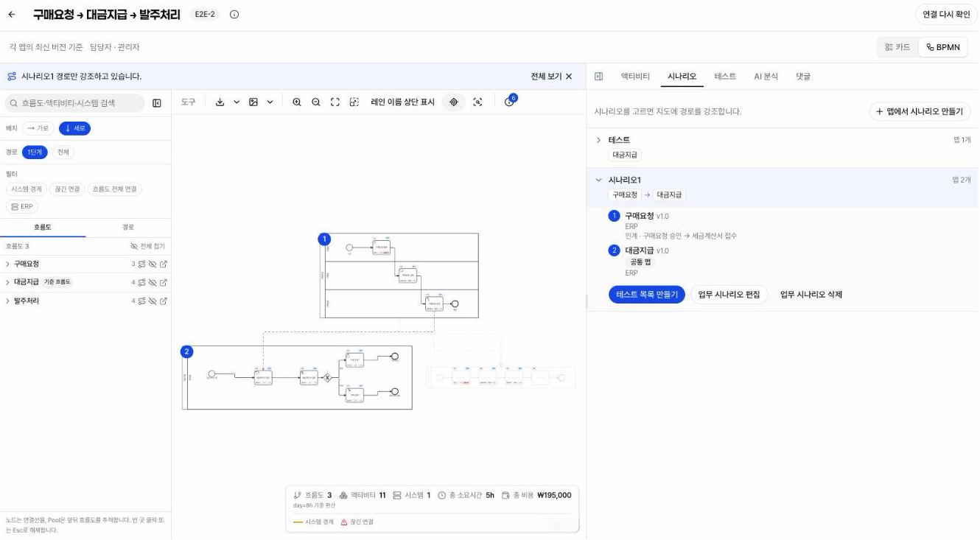Open the history icon with badge 6
The image size is (980, 540).
coord(509,102)
